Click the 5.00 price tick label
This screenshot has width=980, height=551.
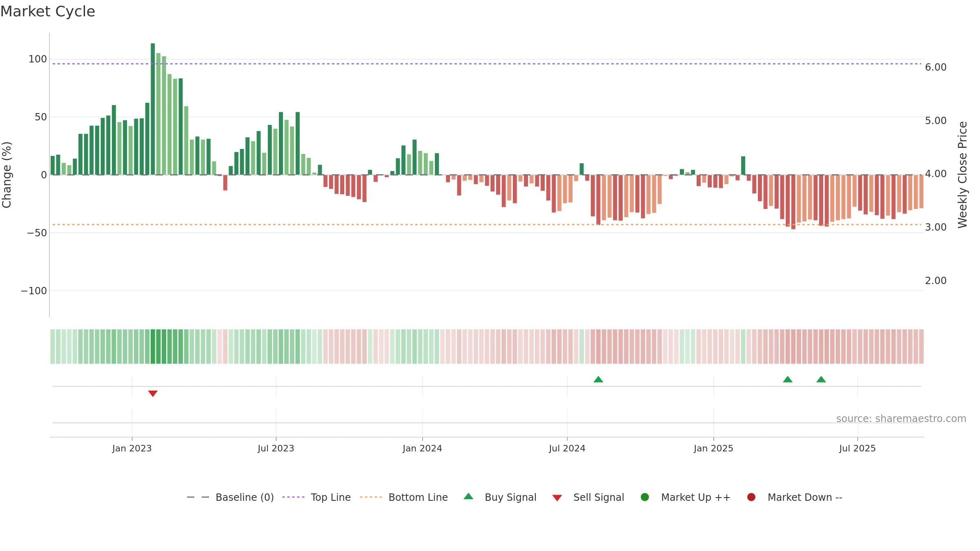[936, 121]
